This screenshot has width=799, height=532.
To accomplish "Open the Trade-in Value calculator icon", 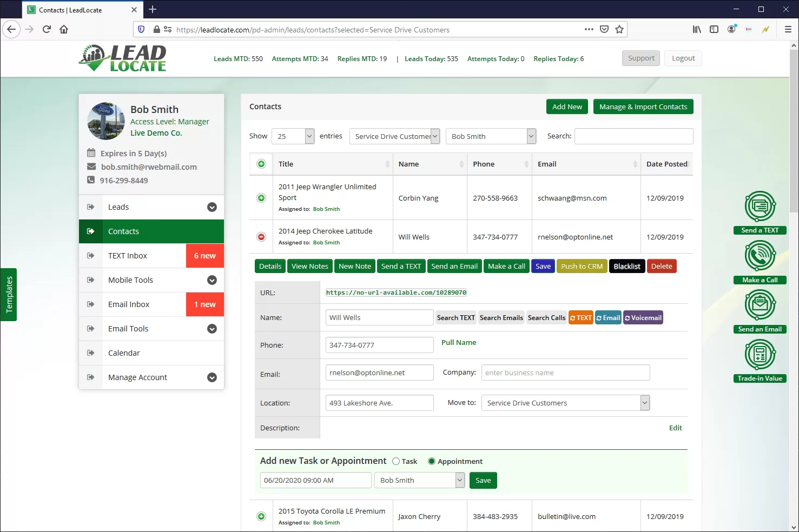I will click(x=760, y=355).
